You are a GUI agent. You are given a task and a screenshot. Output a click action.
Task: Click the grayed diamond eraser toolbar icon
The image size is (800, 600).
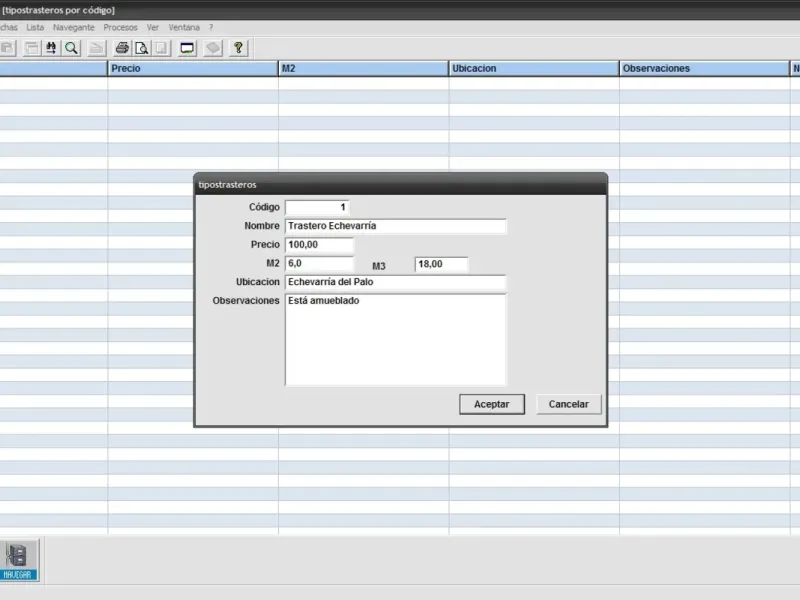click(x=213, y=48)
